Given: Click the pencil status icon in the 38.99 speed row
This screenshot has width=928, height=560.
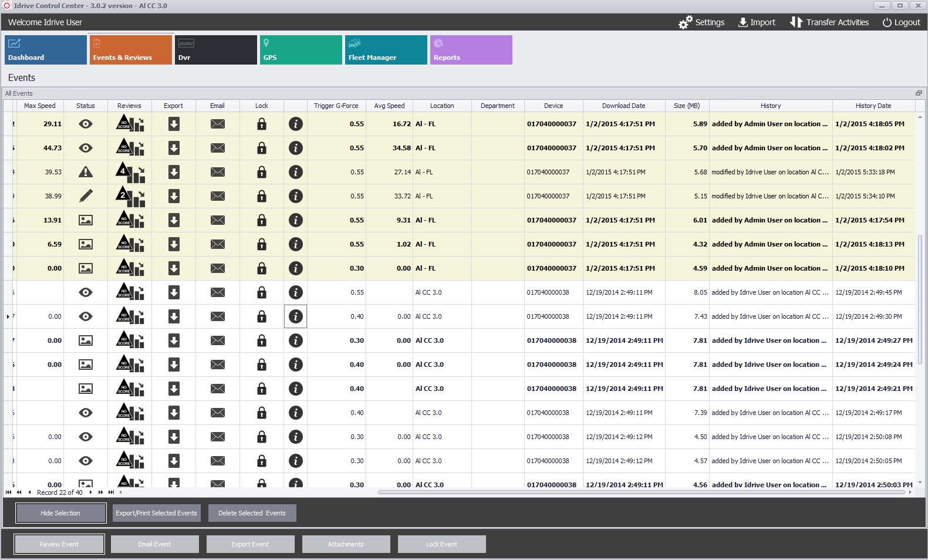Looking at the screenshot, I should (x=86, y=196).
